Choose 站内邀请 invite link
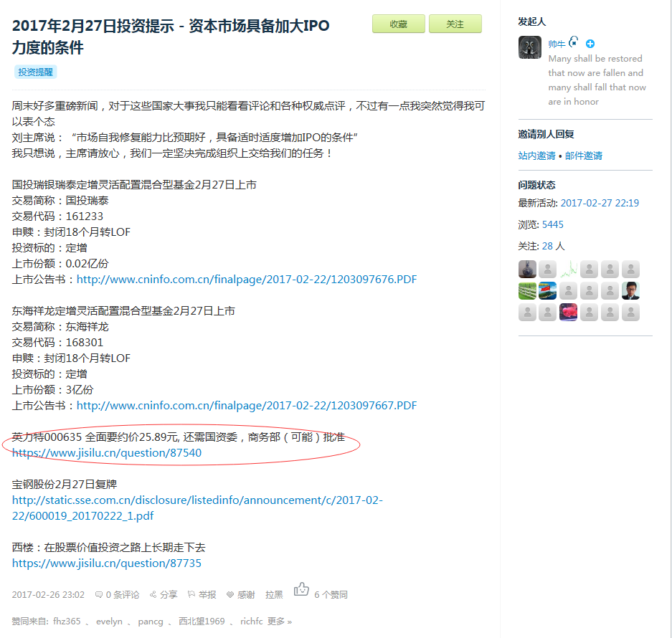 [x=536, y=156]
